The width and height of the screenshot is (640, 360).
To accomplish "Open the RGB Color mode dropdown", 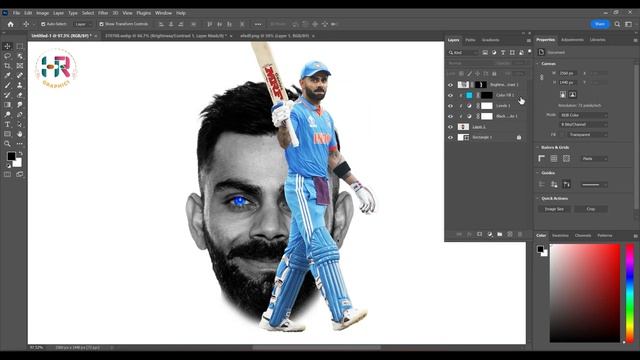I will [x=583, y=115].
